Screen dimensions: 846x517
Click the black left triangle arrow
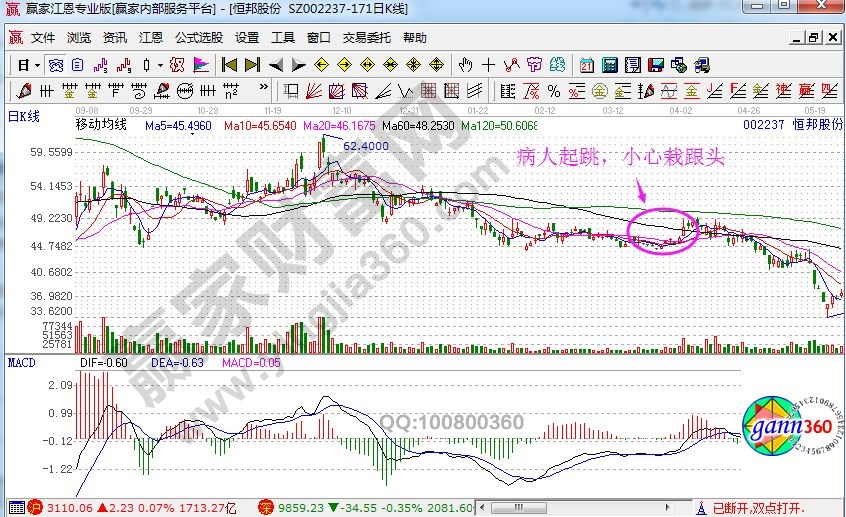point(276,66)
